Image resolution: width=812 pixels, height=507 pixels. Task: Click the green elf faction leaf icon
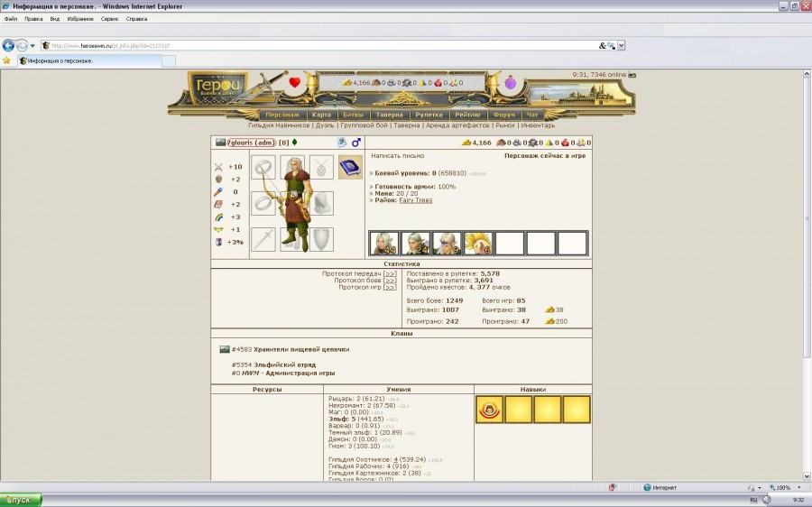pyautogui.click(x=295, y=143)
